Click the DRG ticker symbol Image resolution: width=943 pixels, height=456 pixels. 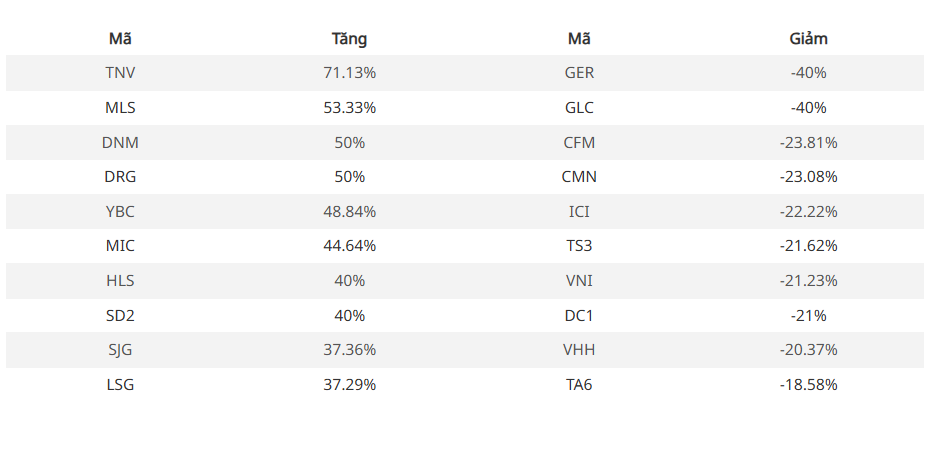[x=120, y=177]
